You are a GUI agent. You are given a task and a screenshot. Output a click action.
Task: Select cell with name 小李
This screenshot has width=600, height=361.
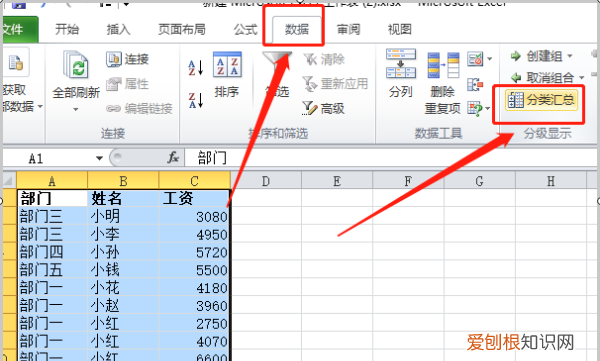[123, 234]
